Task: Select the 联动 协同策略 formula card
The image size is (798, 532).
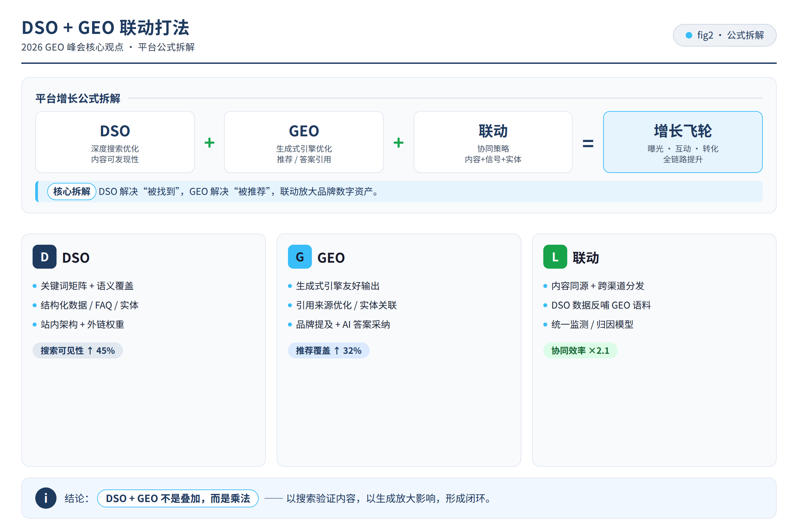Action: click(493, 142)
